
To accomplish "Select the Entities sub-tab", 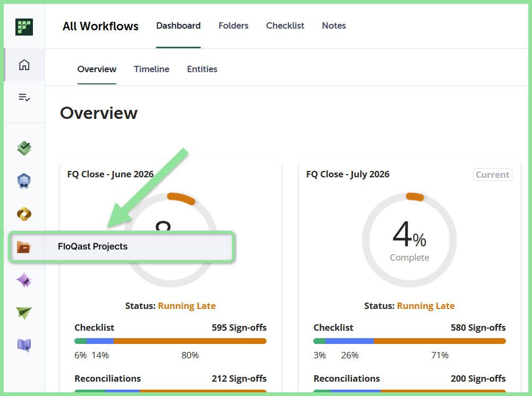I will 202,69.
